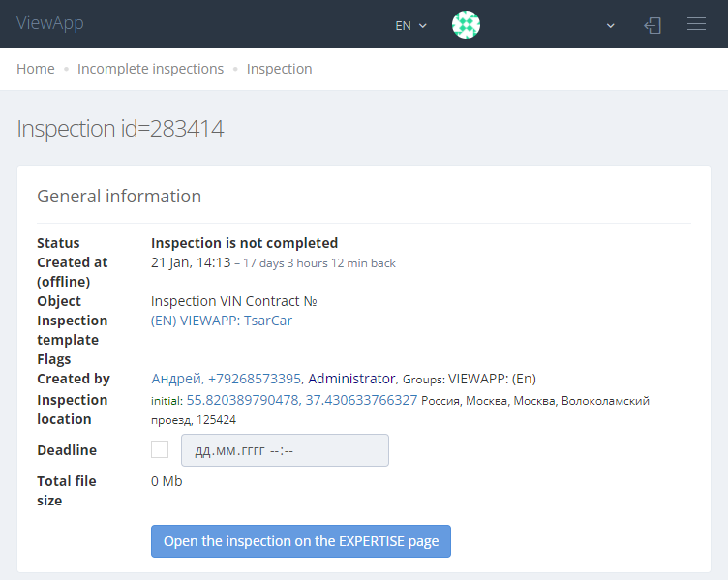728x580 pixels.
Task: Click the General information section title
Action: tap(119, 197)
